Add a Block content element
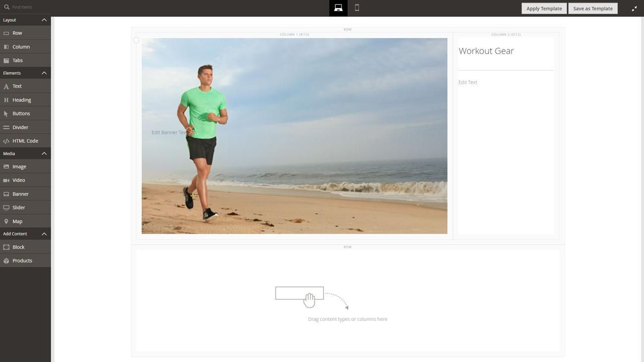This screenshot has height=362, width=644. (18, 247)
